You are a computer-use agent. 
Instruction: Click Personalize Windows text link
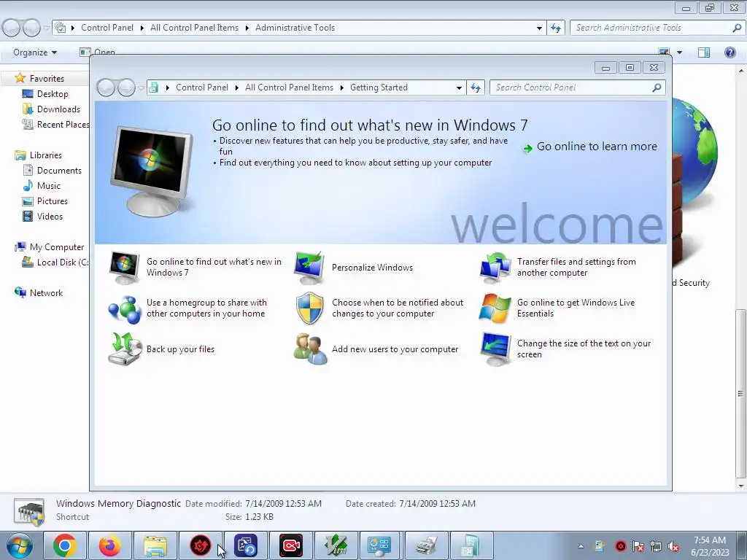coord(372,268)
